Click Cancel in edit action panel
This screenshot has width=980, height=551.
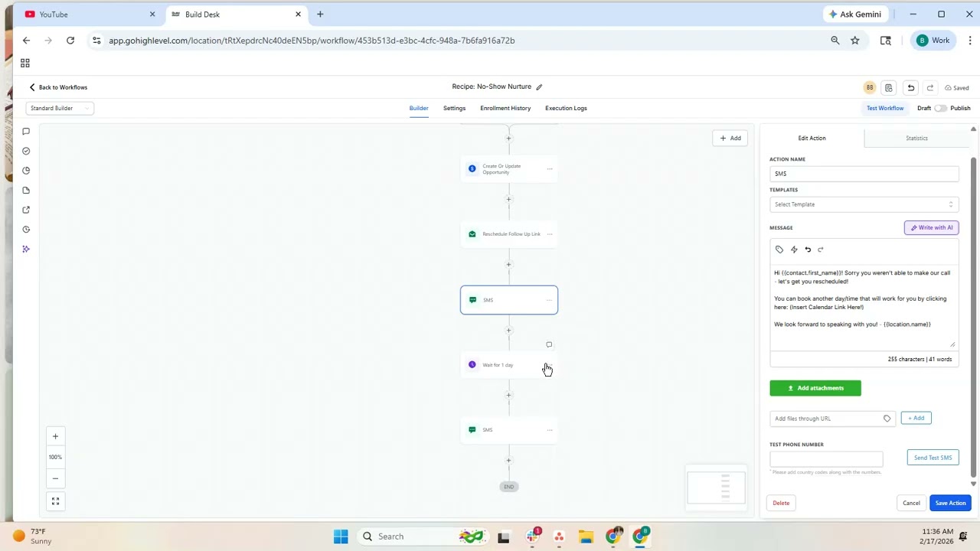pos(911,503)
